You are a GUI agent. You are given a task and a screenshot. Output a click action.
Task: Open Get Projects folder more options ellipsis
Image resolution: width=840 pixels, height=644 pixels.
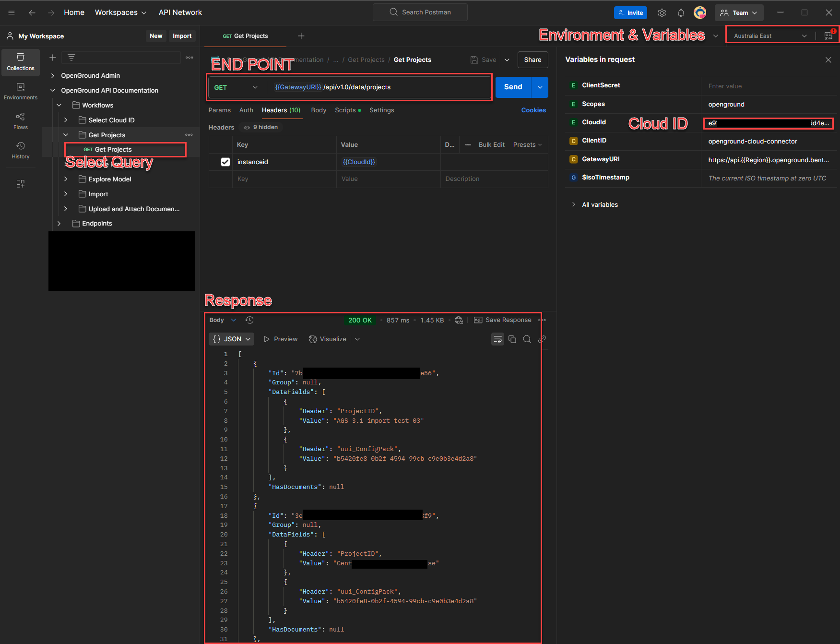[189, 135]
